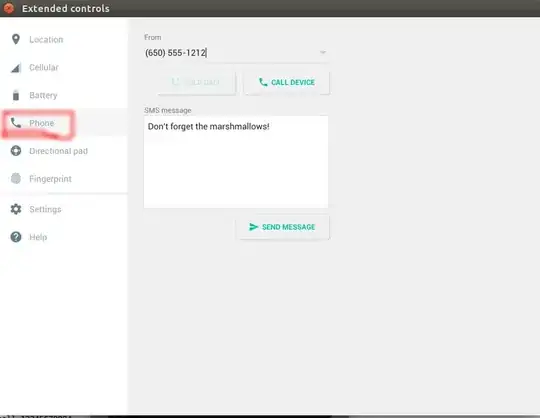Switch to the Cellular tab
This screenshot has width=540, height=418.
click(64, 67)
